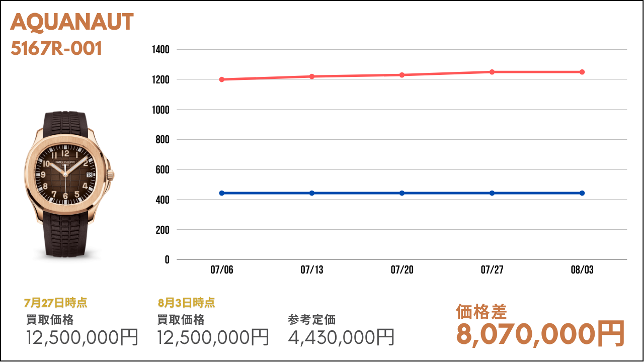This screenshot has height=362, width=644.
Task: Click the blue line point at 07/06
Action: click(x=222, y=193)
